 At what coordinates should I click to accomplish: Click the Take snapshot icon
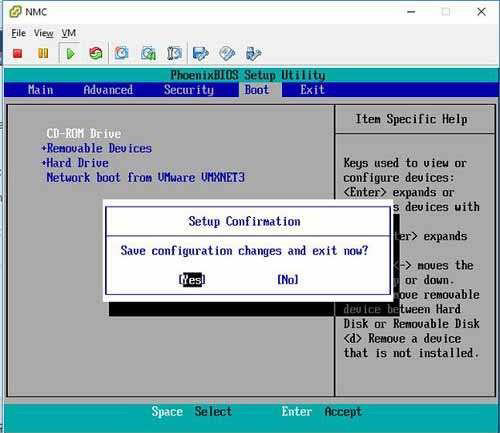click(x=121, y=53)
